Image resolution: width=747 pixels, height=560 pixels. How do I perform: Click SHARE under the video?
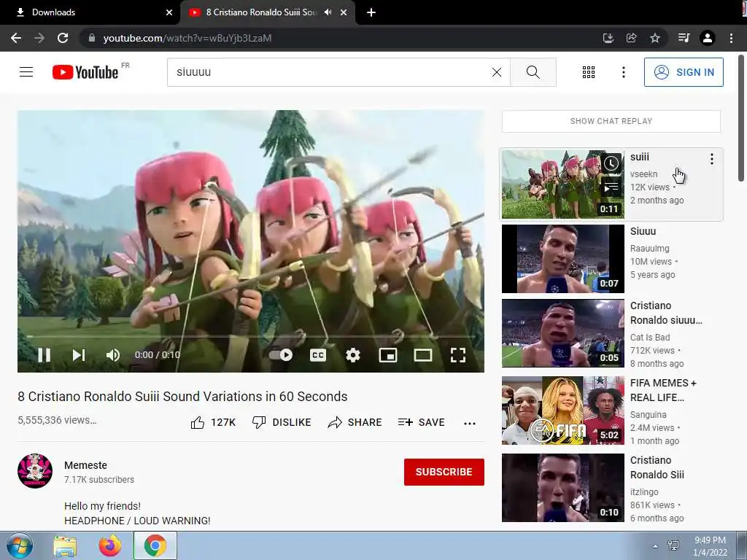tap(355, 422)
